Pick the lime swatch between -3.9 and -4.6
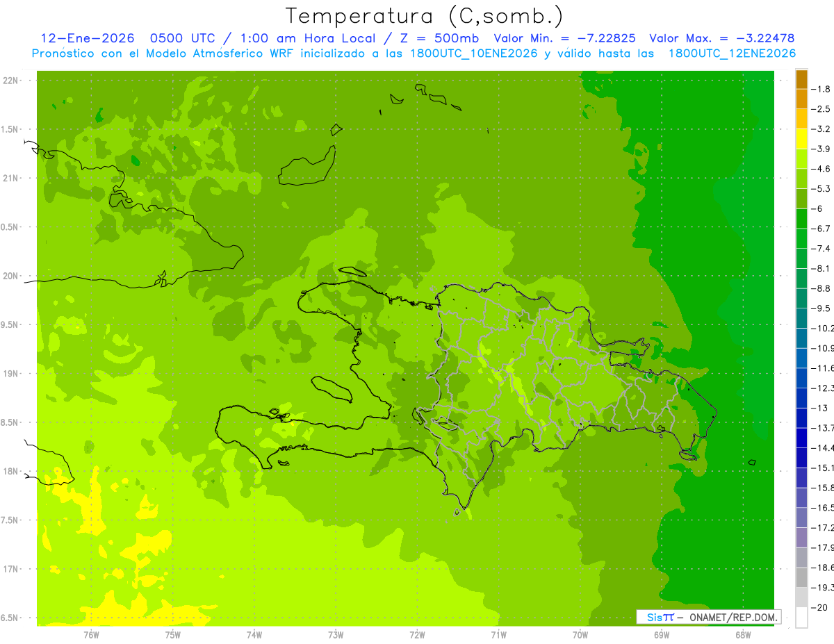Viewport: 834px width, 644px height. (x=801, y=159)
